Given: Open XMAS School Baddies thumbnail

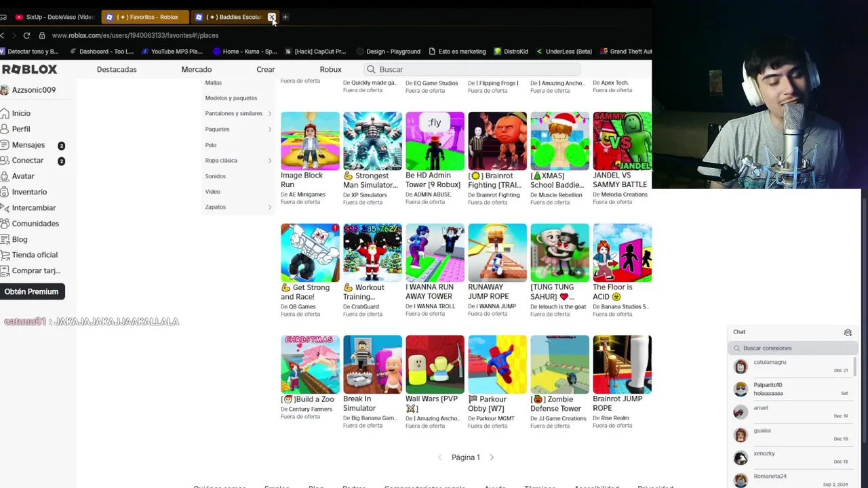Looking at the screenshot, I should tap(559, 141).
